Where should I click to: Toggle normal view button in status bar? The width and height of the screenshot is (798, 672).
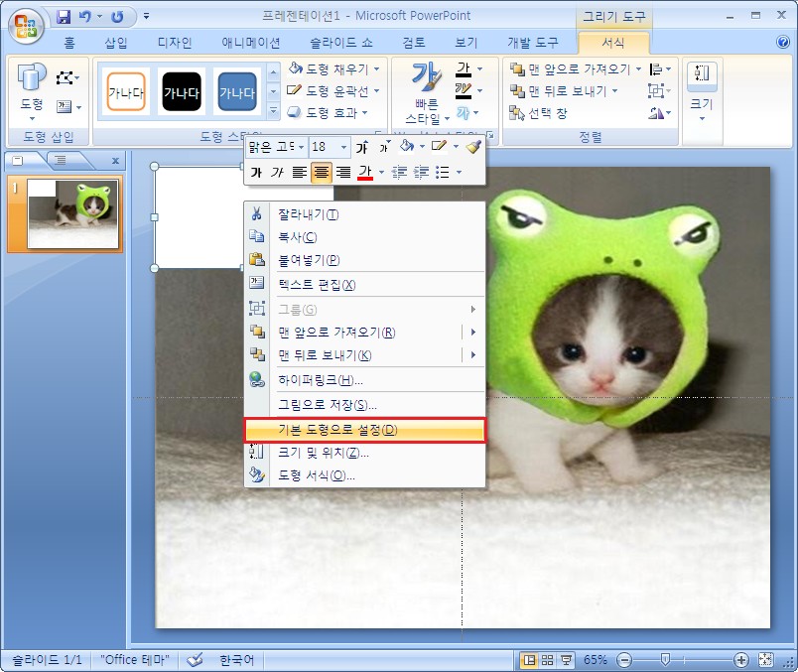530,660
